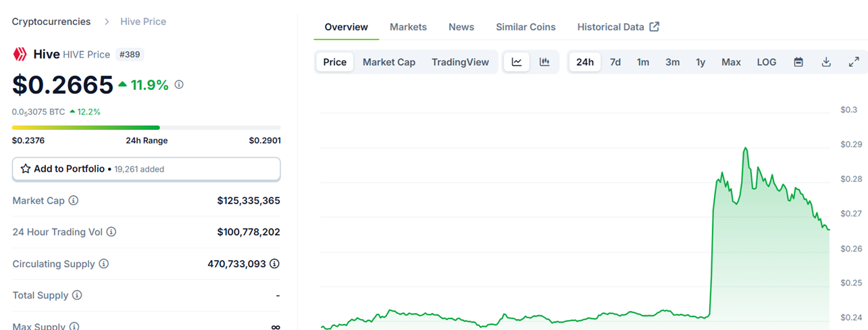Go to Cryptocurrencies breadcrumb link
868x330 pixels.
[x=51, y=22]
